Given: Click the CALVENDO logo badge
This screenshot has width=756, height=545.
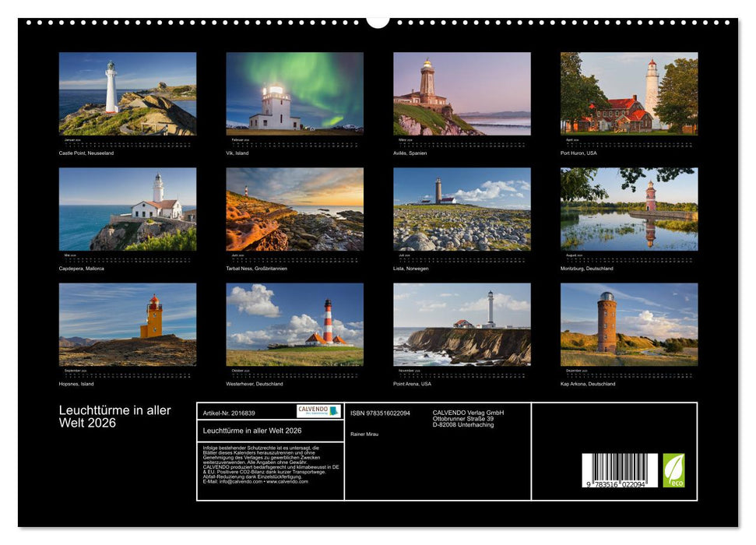Looking at the screenshot, I should 318,411.
